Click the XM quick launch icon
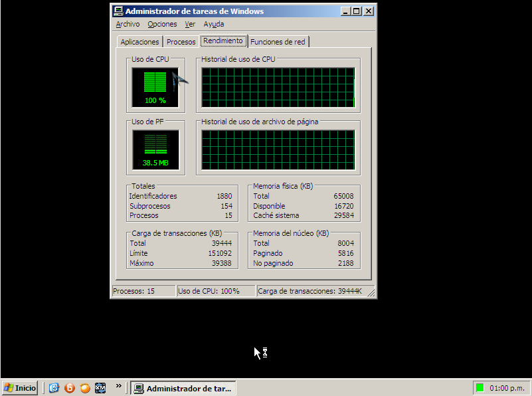The width and height of the screenshot is (532, 396). pos(100,388)
